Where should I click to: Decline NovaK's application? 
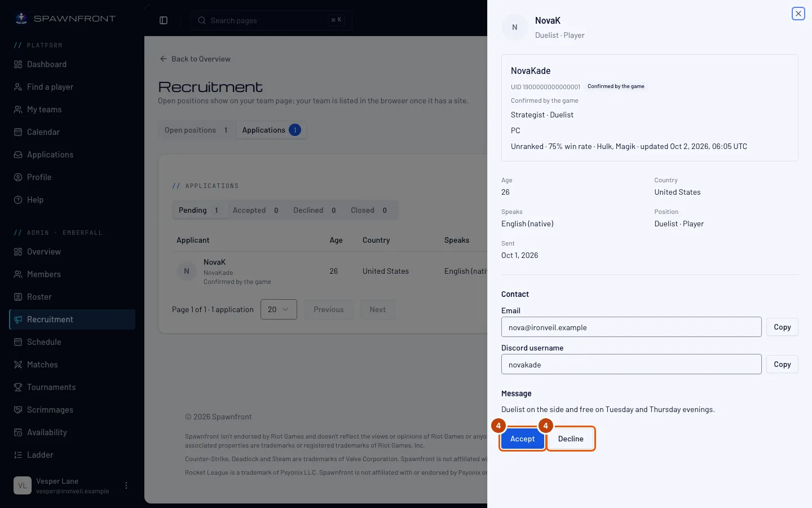pyautogui.click(x=571, y=439)
